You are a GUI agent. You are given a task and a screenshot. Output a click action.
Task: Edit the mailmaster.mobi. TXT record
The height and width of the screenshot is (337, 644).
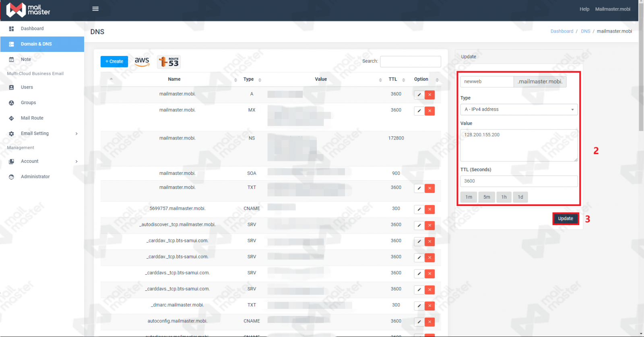(419, 188)
